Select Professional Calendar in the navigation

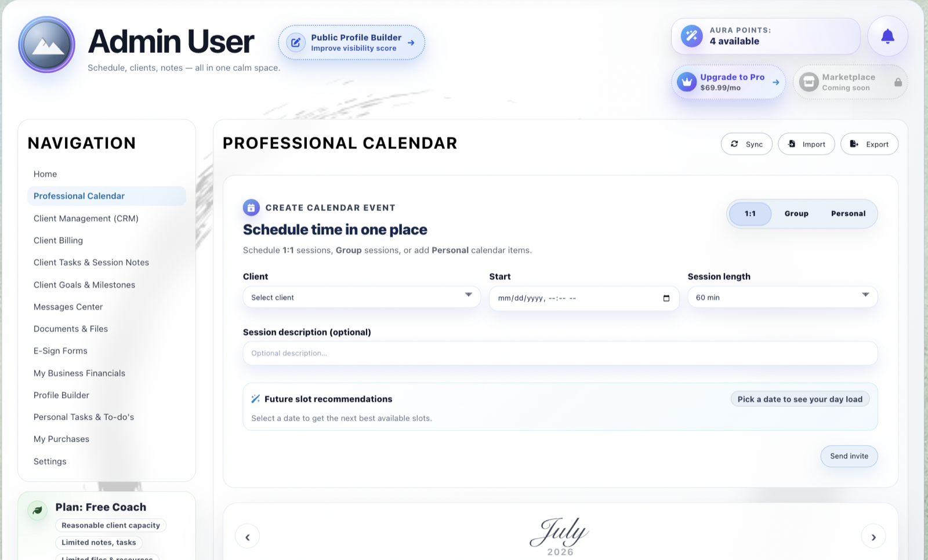point(107,196)
